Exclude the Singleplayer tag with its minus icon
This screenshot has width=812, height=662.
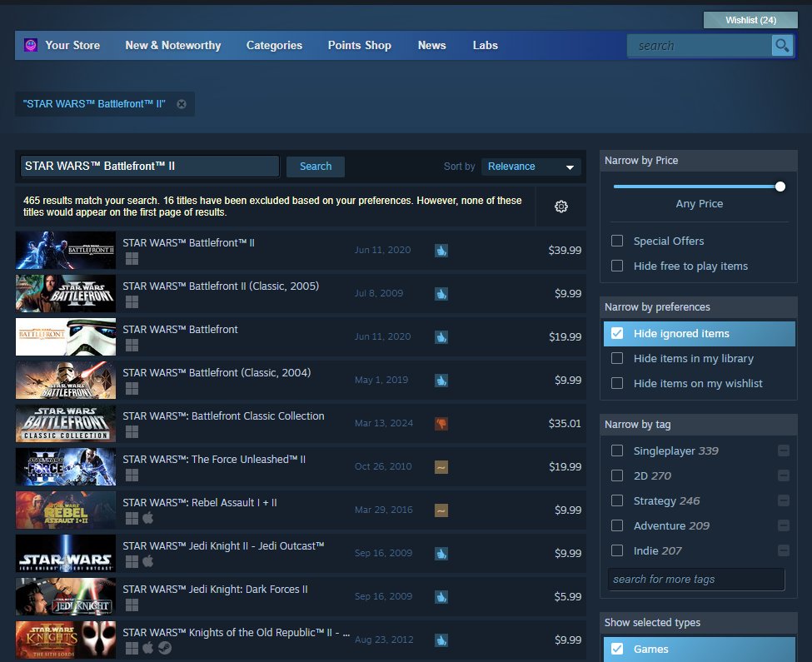[784, 450]
